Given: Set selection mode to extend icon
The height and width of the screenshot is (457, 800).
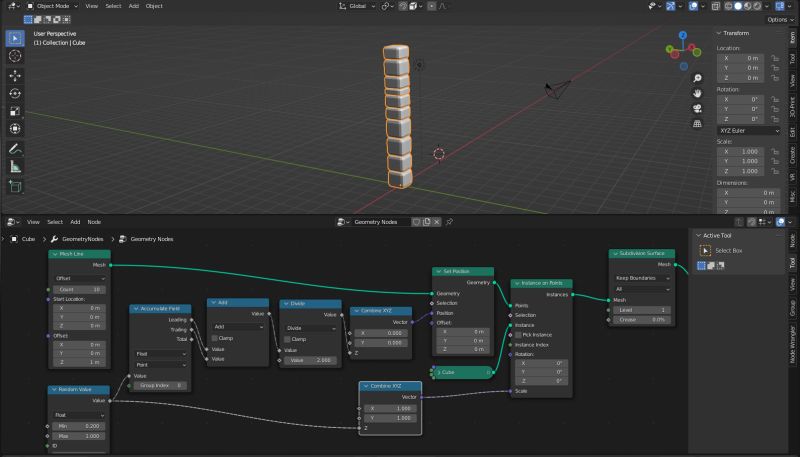Looking at the screenshot, I should pyautogui.click(x=38, y=19).
